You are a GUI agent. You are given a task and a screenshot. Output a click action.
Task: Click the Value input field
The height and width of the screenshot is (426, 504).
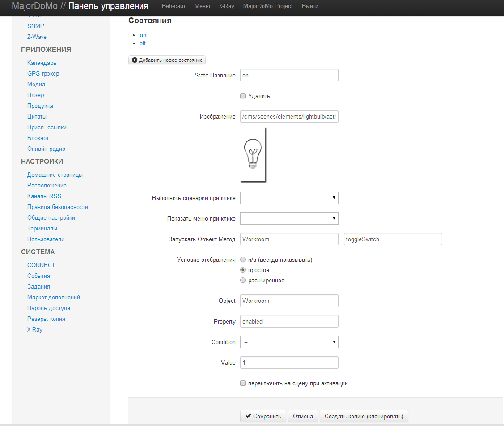(x=289, y=362)
